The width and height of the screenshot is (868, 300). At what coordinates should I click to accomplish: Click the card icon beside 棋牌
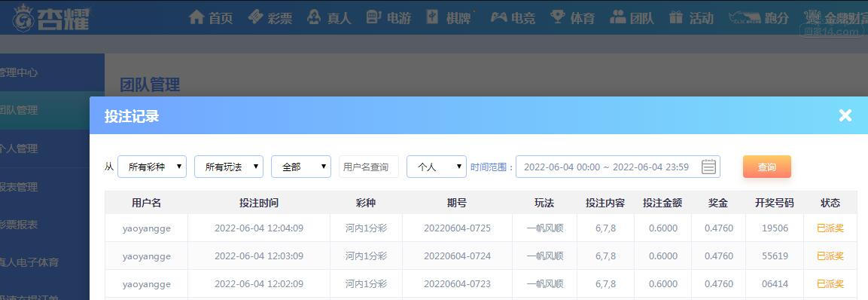pyautogui.click(x=432, y=17)
